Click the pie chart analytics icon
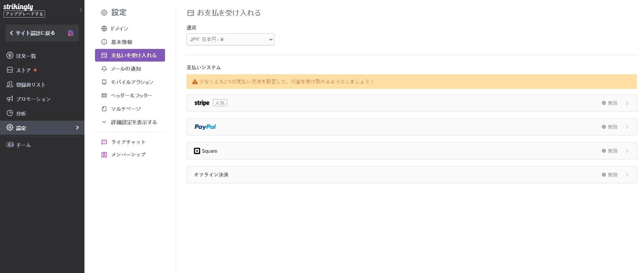This screenshot has height=273, width=644. coord(10,113)
